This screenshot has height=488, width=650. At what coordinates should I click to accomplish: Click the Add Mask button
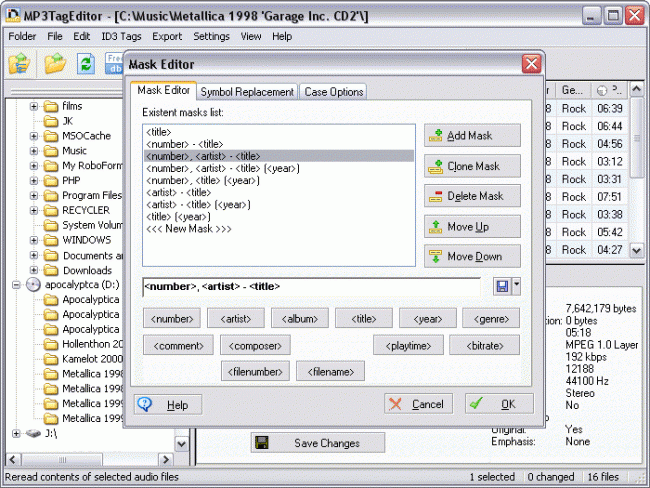tap(472, 135)
